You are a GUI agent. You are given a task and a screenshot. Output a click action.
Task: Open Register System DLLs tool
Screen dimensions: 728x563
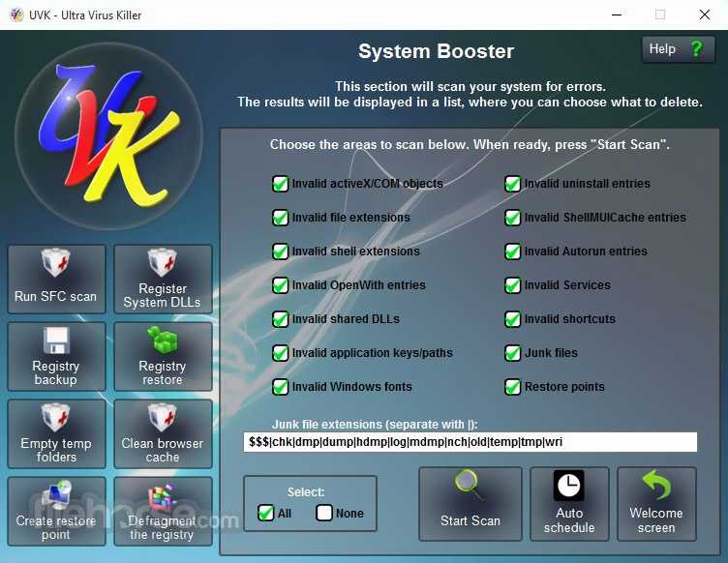pos(163,279)
